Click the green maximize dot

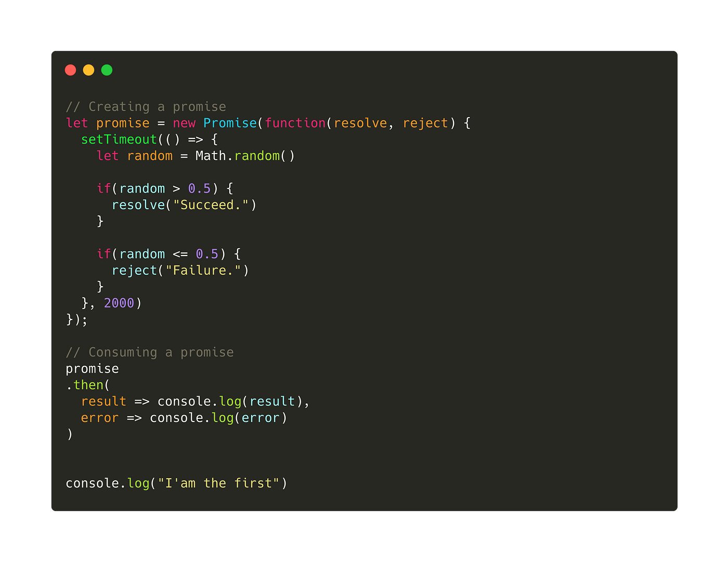click(x=107, y=69)
